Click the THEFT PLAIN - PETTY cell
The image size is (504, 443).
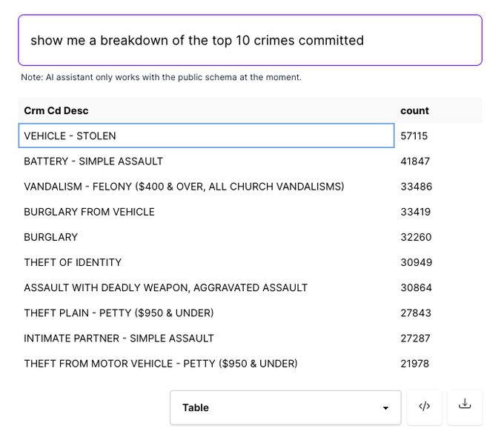pyautogui.click(x=119, y=313)
